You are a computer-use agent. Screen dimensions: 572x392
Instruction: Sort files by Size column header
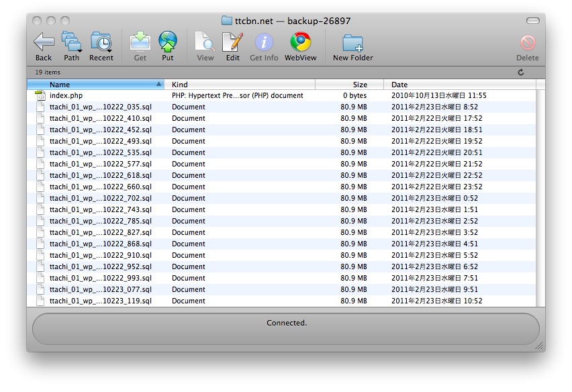[349, 85]
